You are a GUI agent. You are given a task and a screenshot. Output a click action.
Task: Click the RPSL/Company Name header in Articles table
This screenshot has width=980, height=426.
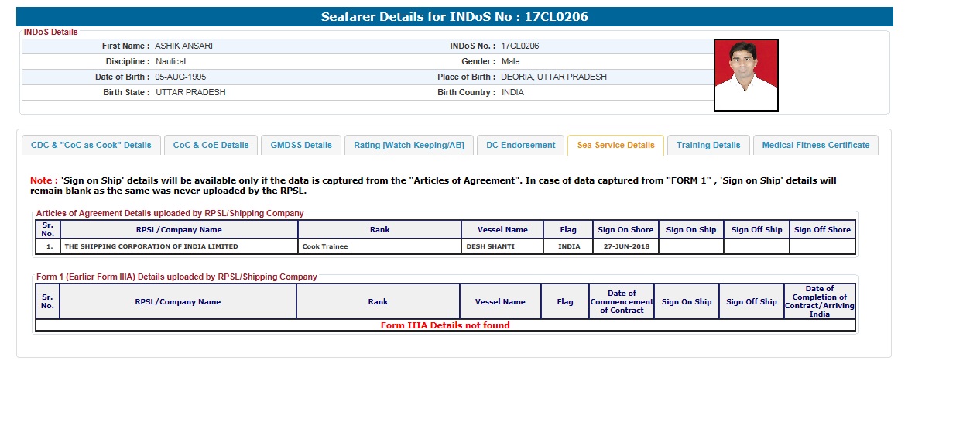(179, 229)
